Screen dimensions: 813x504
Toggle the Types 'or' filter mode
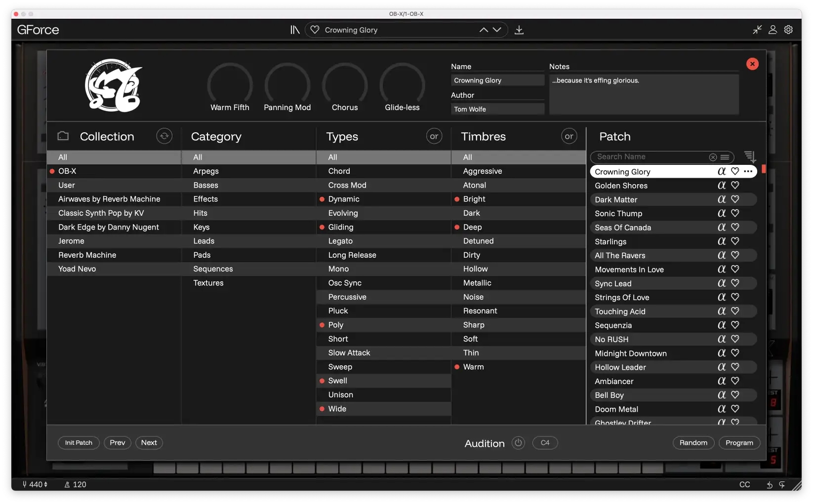click(x=434, y=136)
